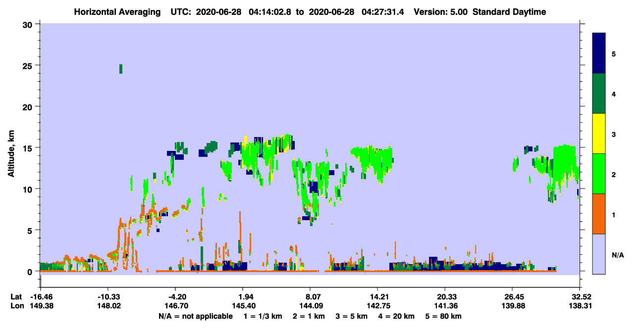Image resolution: width=644 pixels, height=330 pixels.
Task: Click longitude value 144.09
Action: click(x=310, y=306)
